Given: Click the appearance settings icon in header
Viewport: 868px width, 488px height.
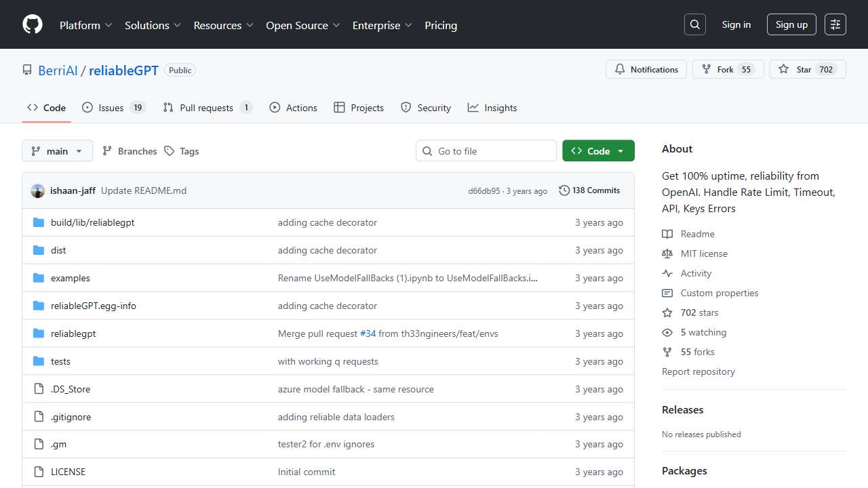Looking at the screenshot, I should [835, 24].
